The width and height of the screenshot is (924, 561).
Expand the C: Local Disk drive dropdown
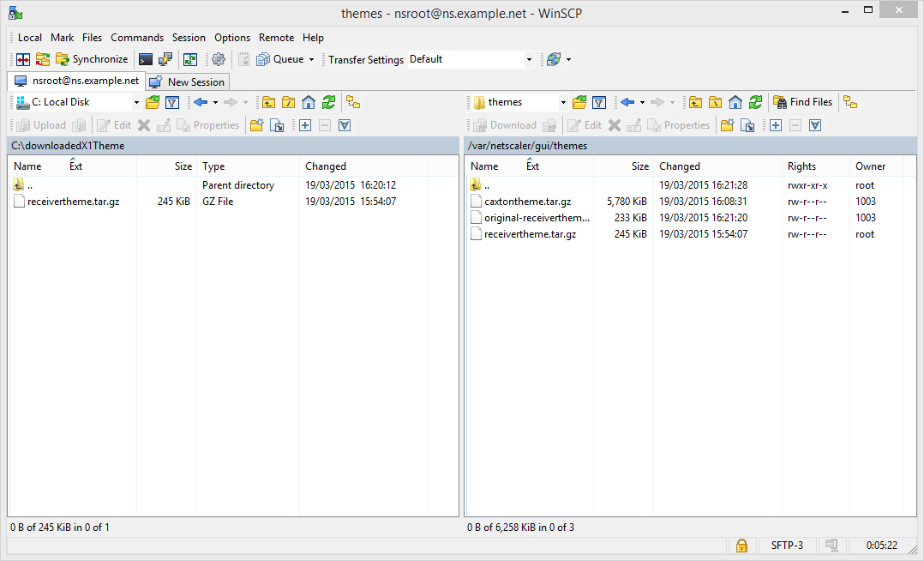point(136,102)
